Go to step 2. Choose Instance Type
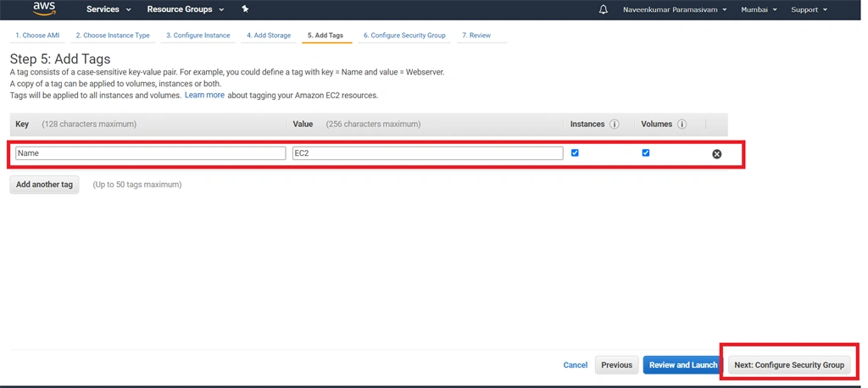Screen dimensions: 868x388 pos(113,36)
